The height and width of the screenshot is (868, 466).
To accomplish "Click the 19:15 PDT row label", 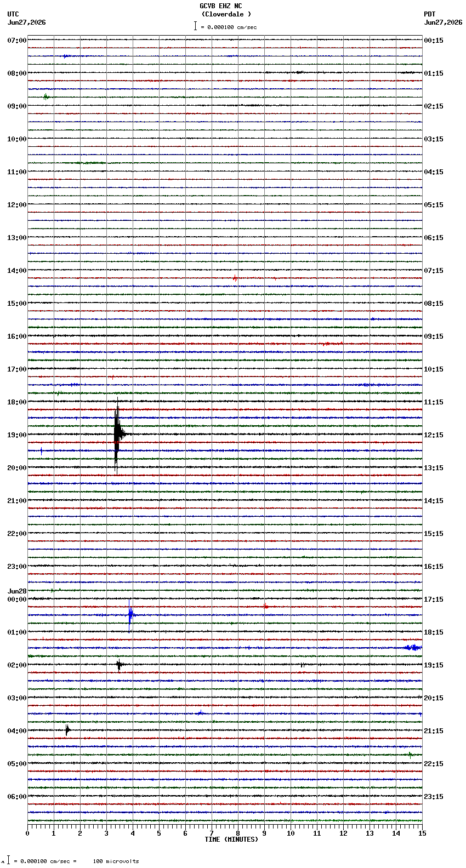I will tap(434, 665).
